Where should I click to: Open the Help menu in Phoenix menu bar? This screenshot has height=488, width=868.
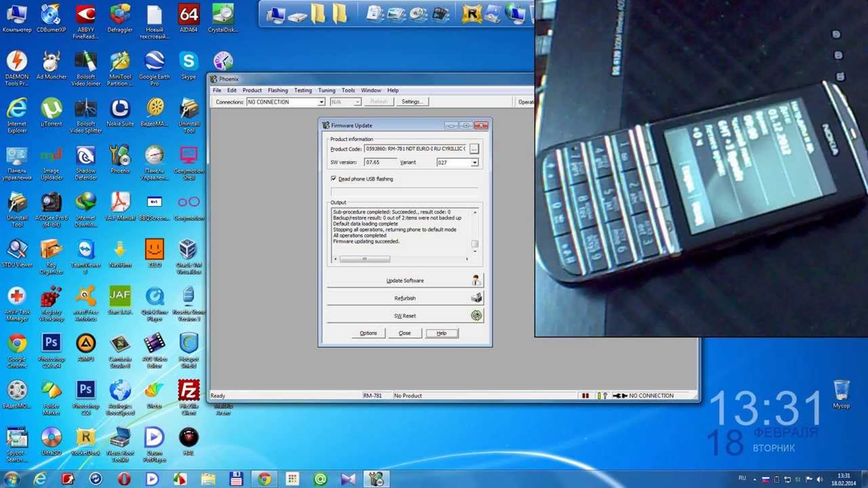pos(392,90)
